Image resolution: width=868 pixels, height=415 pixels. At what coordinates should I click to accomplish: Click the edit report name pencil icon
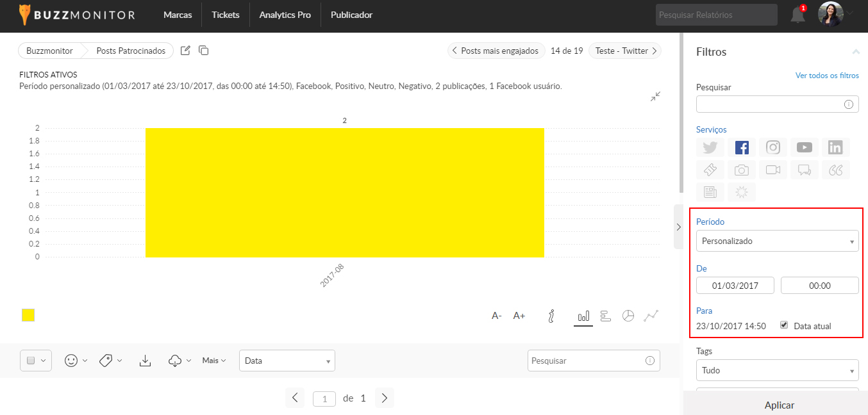[185, 51]
